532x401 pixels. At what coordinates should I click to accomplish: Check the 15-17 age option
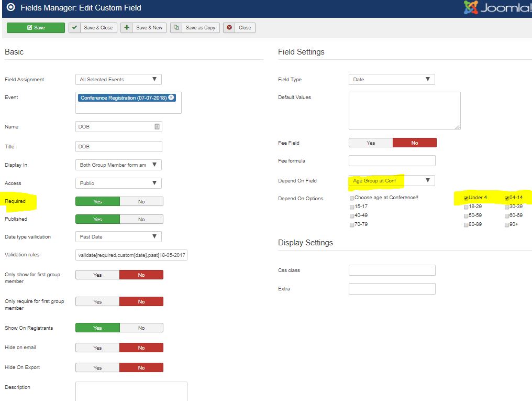tap(352, 207)
